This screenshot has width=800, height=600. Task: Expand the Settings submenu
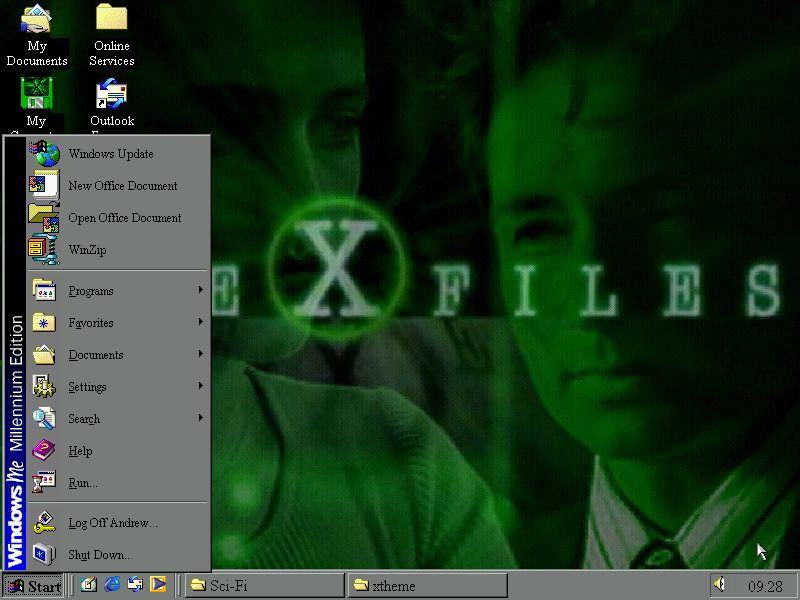click(x=87, y=387)
